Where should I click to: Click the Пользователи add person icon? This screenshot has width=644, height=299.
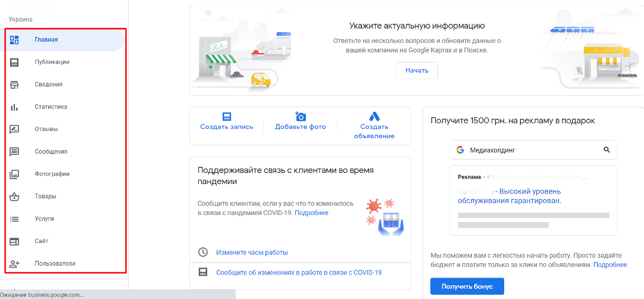tap(14, 264)
